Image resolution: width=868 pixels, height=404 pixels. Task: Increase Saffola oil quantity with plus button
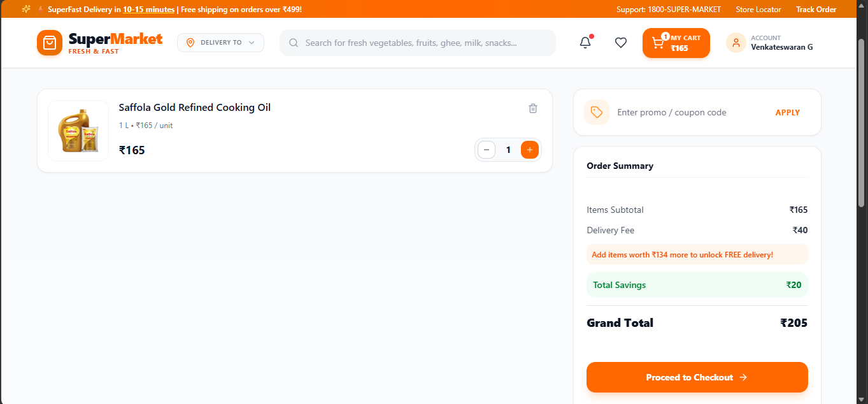pyautogui.click(x=530, y=150)
